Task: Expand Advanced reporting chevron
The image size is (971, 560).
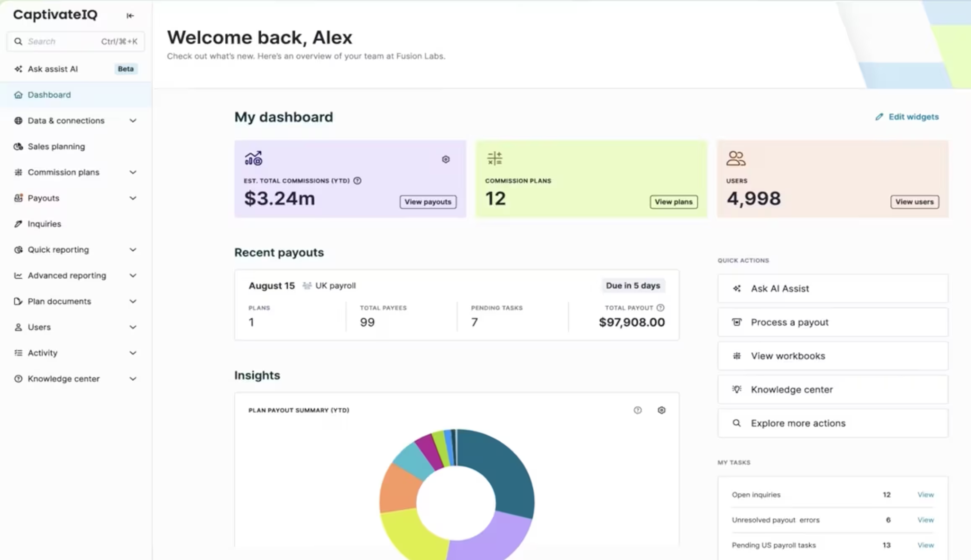Action: point(133,275)
